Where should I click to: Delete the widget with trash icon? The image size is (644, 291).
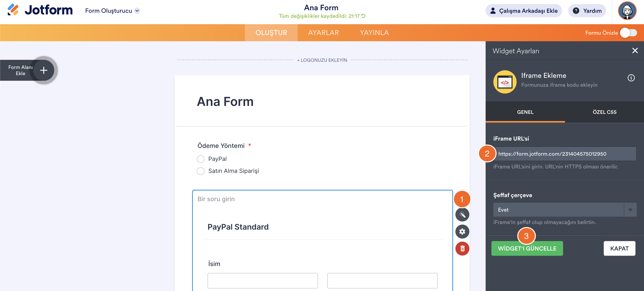click(462, 248)
